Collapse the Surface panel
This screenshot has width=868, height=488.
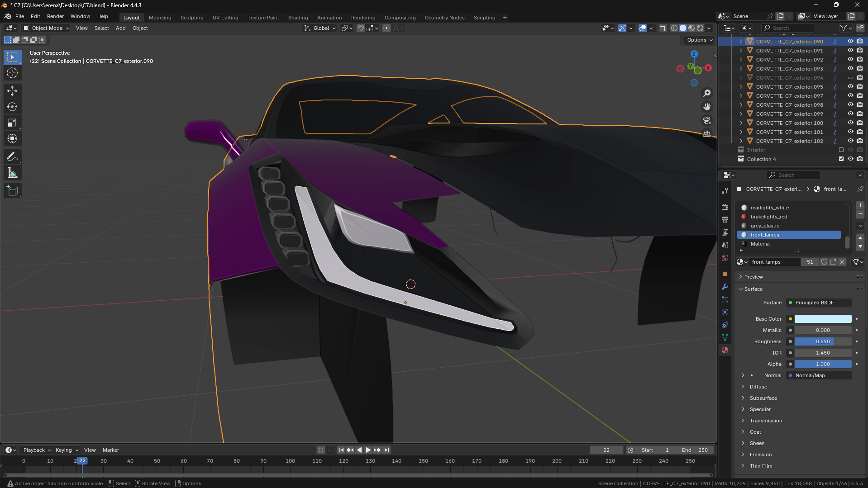point(753,289)
